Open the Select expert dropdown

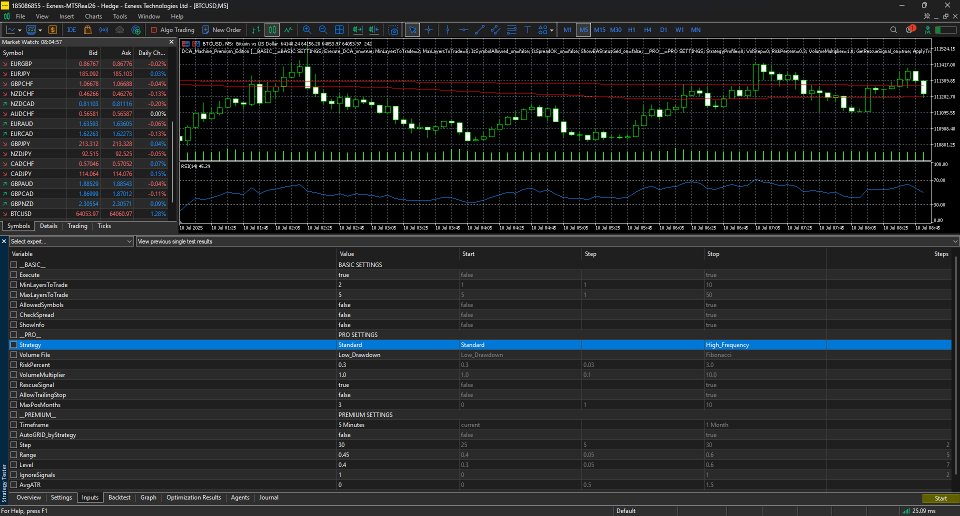click(x=71, y=241)
